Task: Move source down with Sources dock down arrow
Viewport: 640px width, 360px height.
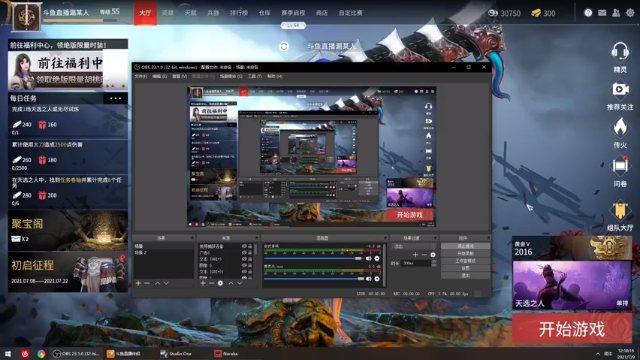Action: tap(240, 283)
